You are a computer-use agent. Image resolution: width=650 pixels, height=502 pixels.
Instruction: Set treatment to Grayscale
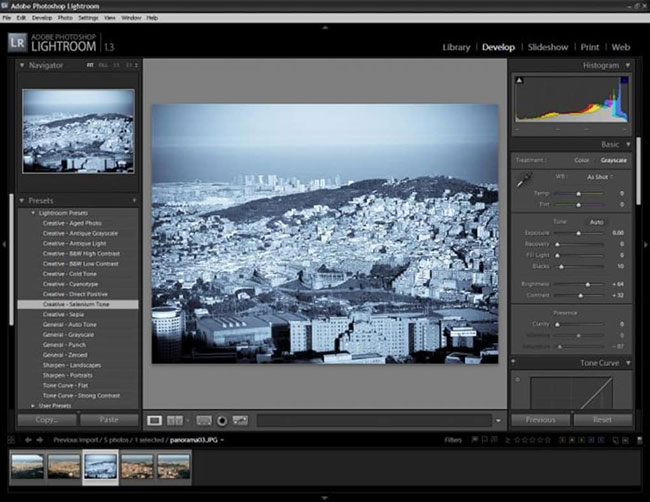[x=612, y=160]
